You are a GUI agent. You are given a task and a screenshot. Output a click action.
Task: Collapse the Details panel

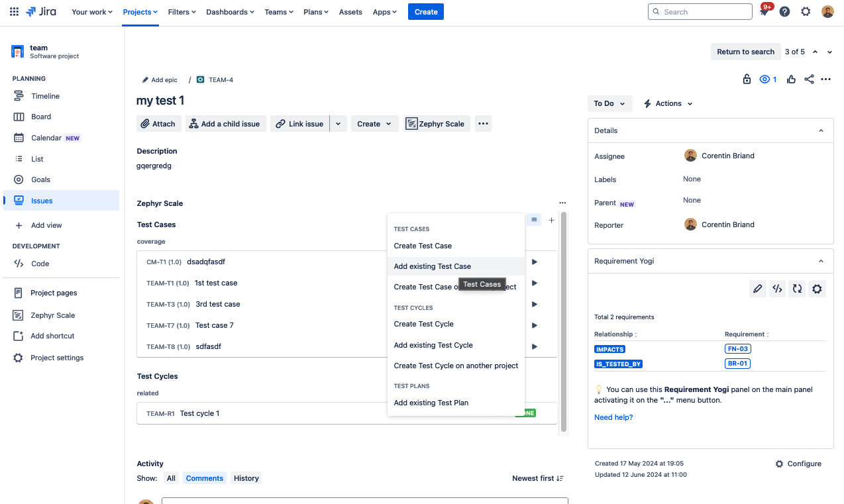821,130
